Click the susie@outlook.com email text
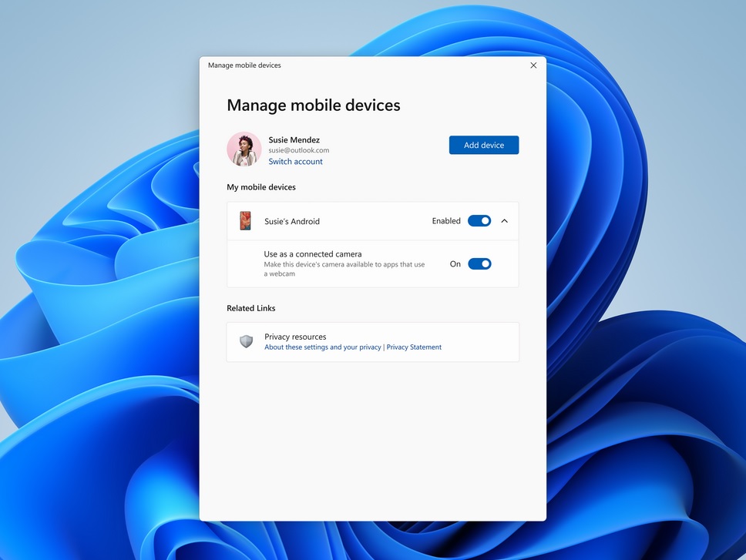Screen dimensions: 746x560 click(299, 150)
